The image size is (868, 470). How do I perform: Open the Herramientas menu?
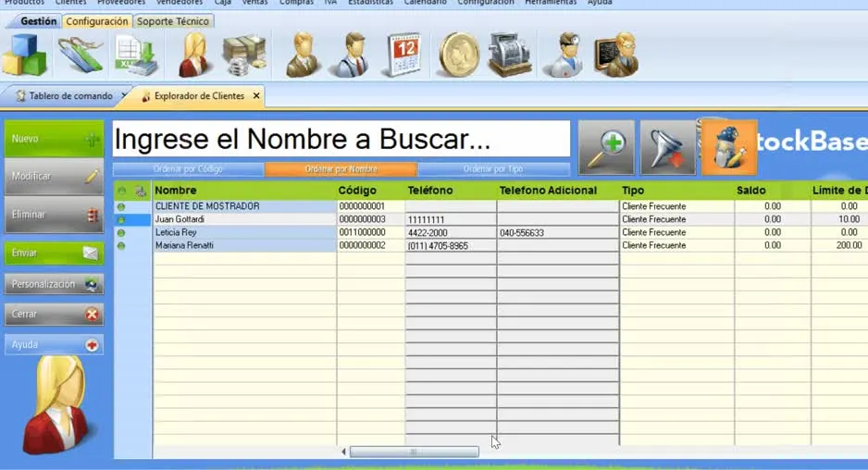coord(551,2)
